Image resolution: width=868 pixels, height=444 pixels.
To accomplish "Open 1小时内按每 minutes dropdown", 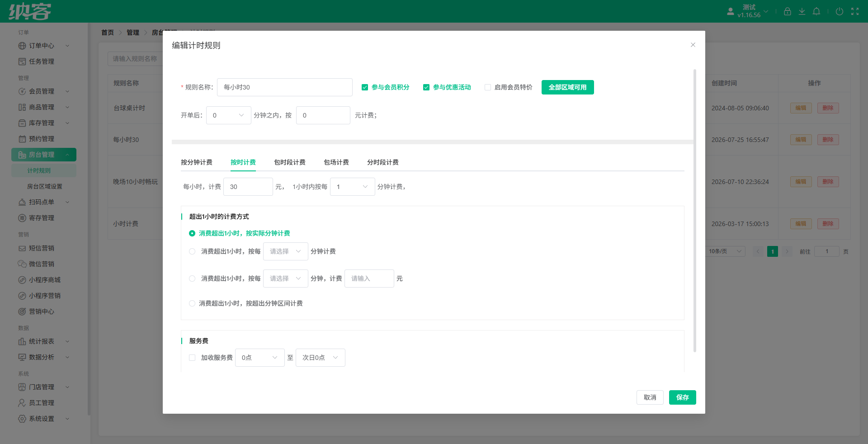I will (353, 187).
